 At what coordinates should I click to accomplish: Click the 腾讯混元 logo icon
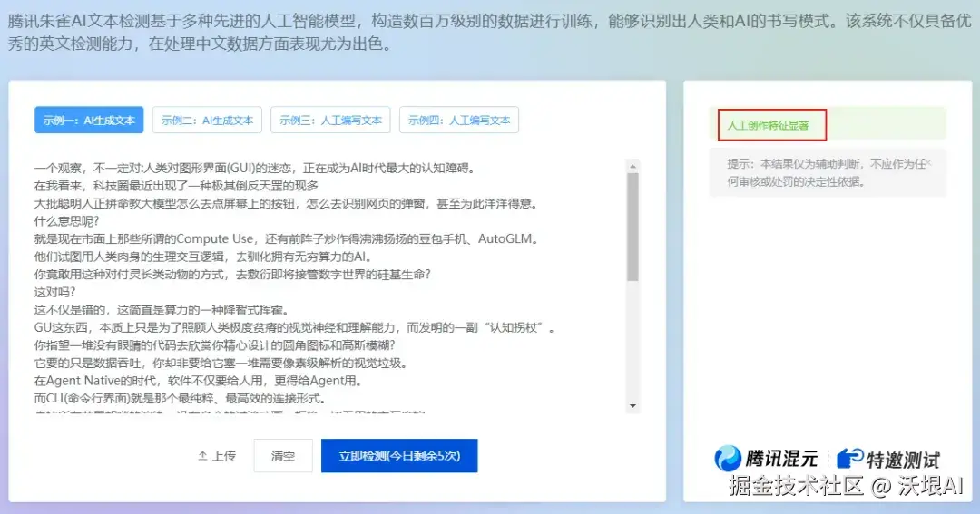pos(728,459)
